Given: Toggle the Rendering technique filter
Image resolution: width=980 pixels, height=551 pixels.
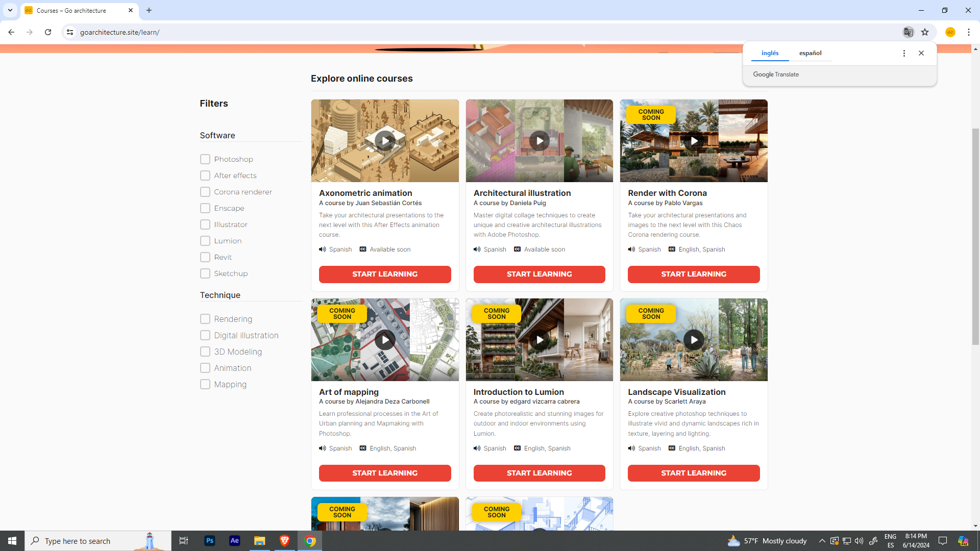Looking at the screenshot, I should pyautogui.click(x=205, y=319).
